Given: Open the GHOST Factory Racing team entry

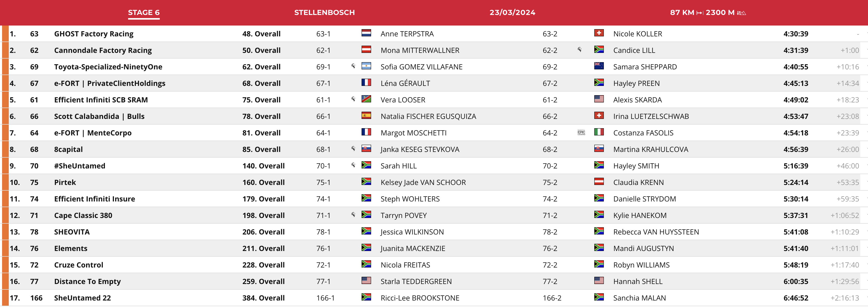Looking at the screenshot, I should point(94,34).
